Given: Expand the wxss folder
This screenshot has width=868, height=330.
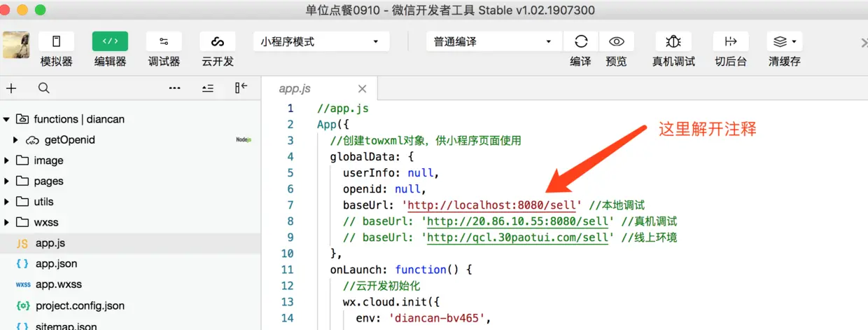Looking at the screenshot, I should pos(6,223).
